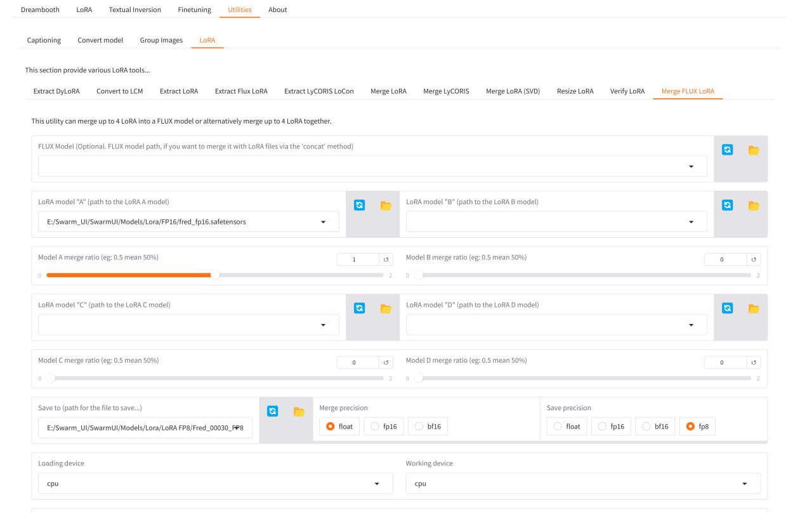Viewport: 812px width, 513px height.
Task: Refresh LoRA model "B" list
Action: pyautogui.click(x=728, y=205)
